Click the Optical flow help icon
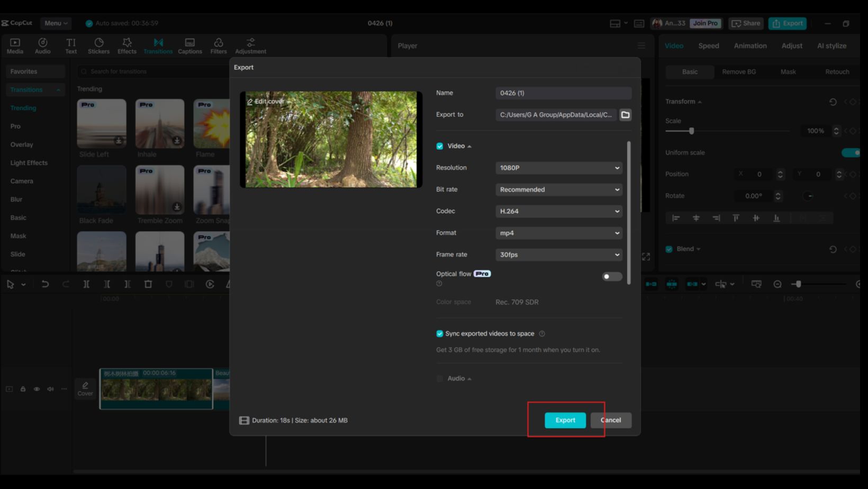This screenshot has width=868, height=489. pos(439,284)
